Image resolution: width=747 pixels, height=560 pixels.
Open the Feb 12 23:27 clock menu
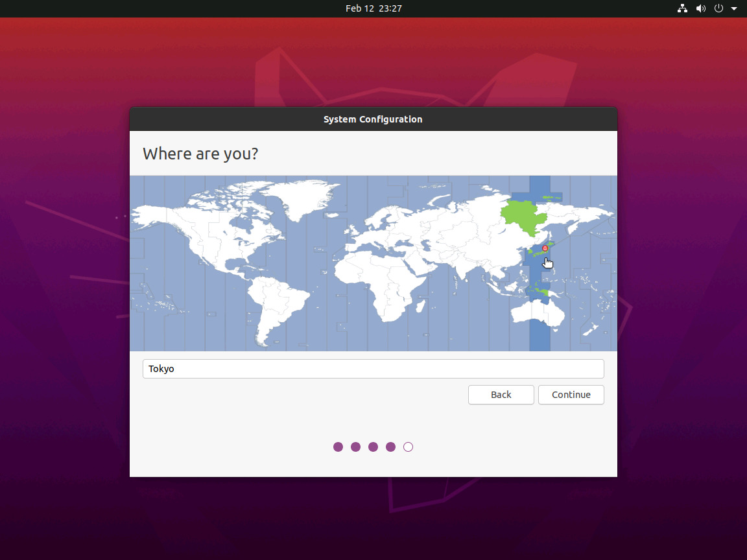point(373,8)
